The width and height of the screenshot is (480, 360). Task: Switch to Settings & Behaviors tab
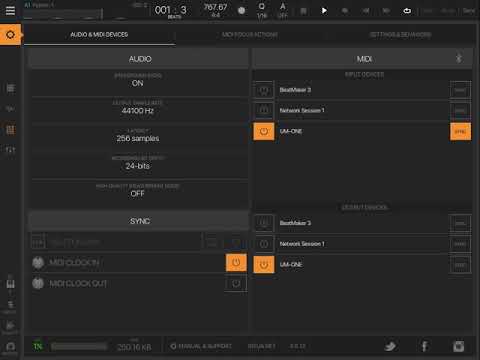[400, 35]
